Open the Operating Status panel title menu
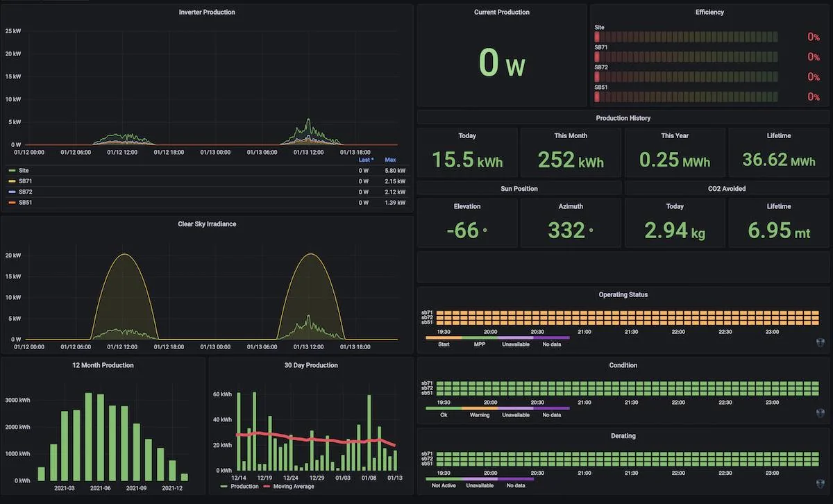Image resolution: width=833 pixels, height=504 pixels. pos(623,295)
